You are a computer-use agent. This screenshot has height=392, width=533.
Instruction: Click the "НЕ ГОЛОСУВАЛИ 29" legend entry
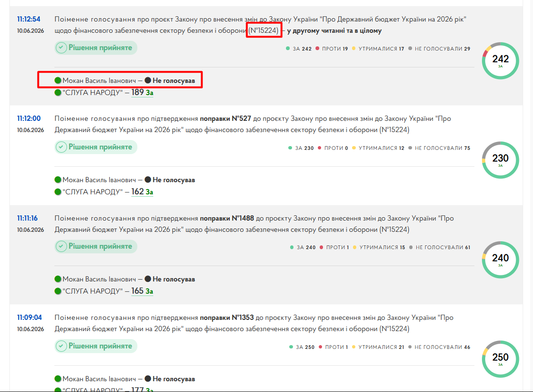(x=439, y=49)
